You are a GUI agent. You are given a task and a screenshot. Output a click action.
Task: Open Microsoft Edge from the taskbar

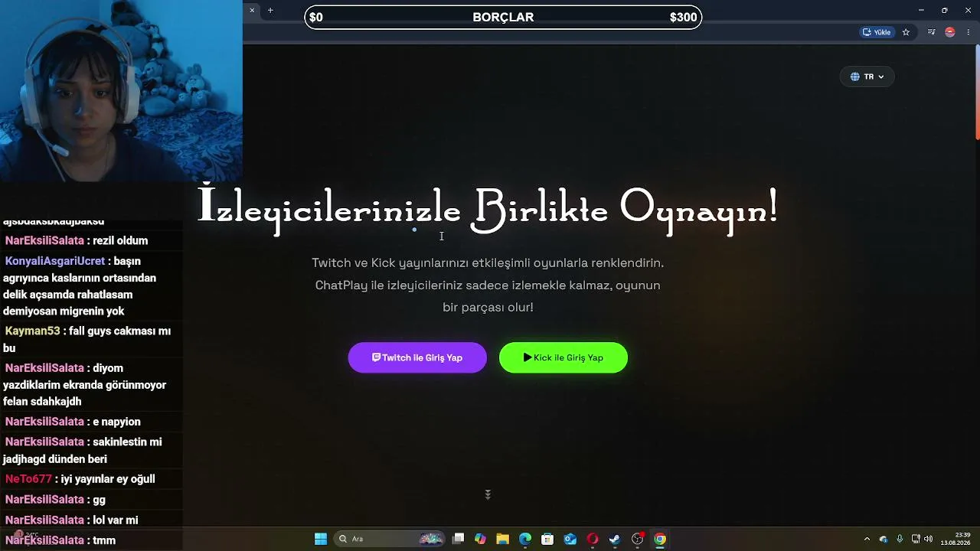[x=525, y=539]
